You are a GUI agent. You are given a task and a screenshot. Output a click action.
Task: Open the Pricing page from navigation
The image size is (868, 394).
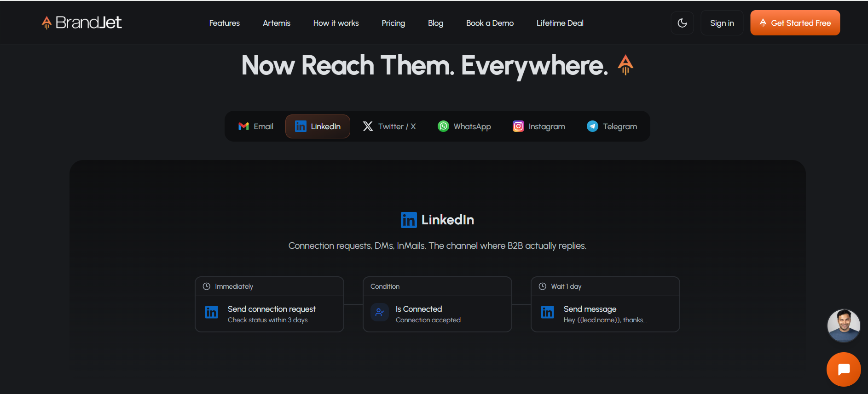pos(393,23)
